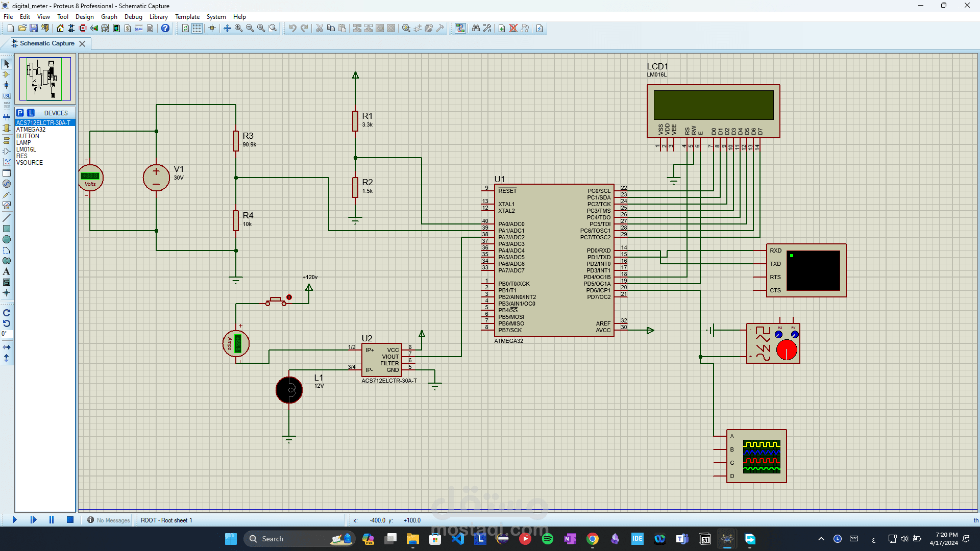
Task: Click the P pick devices button
Action: (20, 113)
